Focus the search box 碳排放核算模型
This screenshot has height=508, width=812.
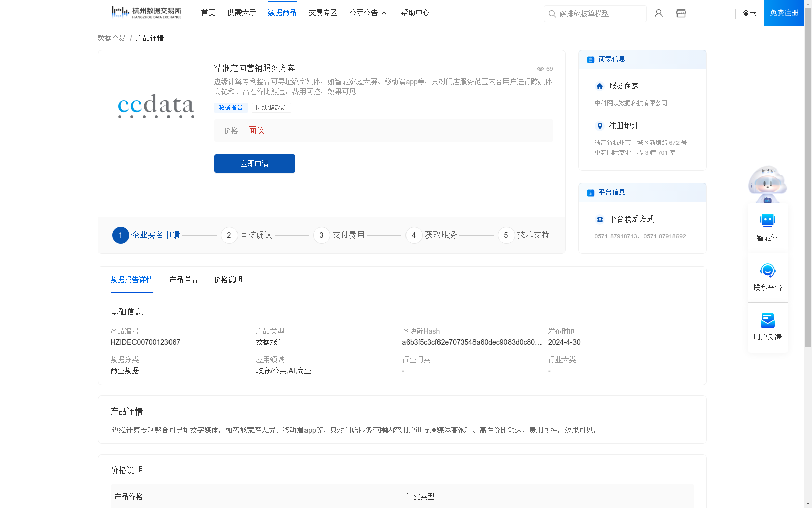point(595,14)
